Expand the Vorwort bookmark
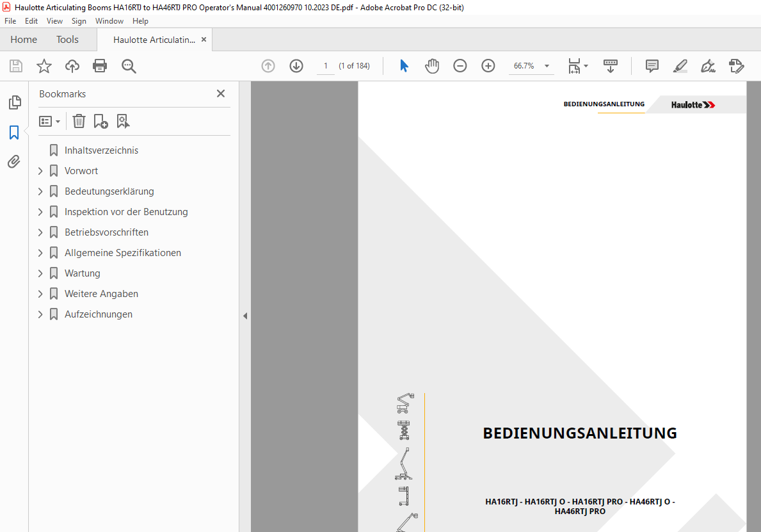Viewport: 761px width, 532px height. pos(40,171)
